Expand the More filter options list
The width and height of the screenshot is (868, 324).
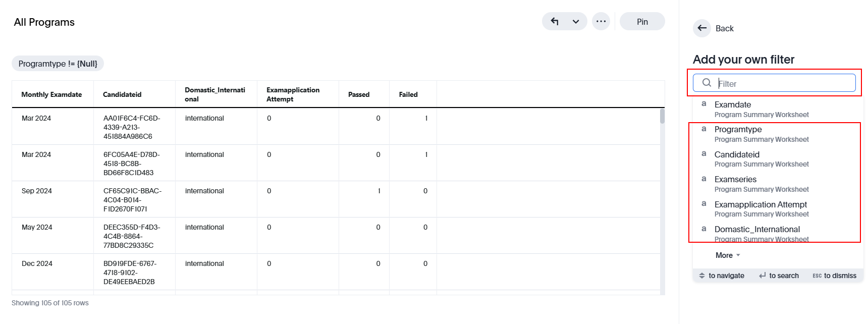[x=728, y=255]
